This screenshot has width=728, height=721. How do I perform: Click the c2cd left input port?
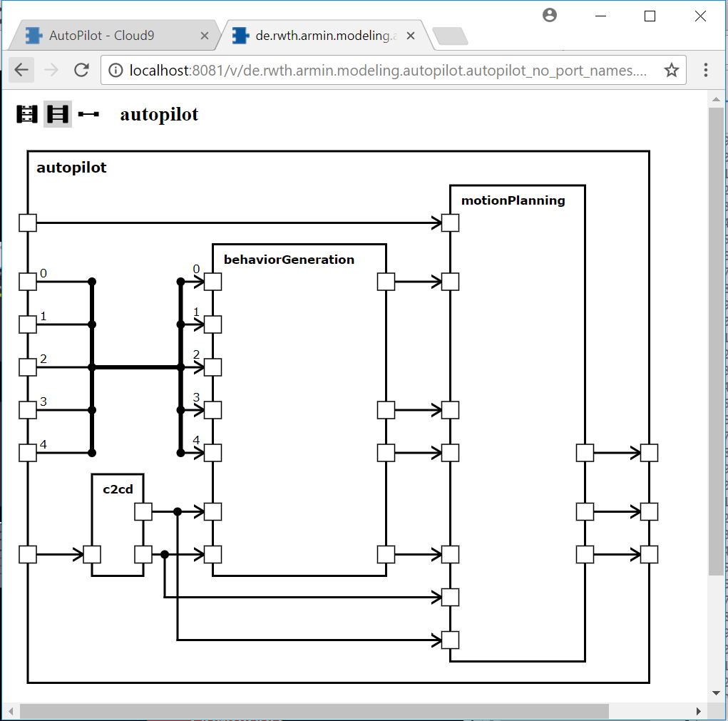[92, 554]
